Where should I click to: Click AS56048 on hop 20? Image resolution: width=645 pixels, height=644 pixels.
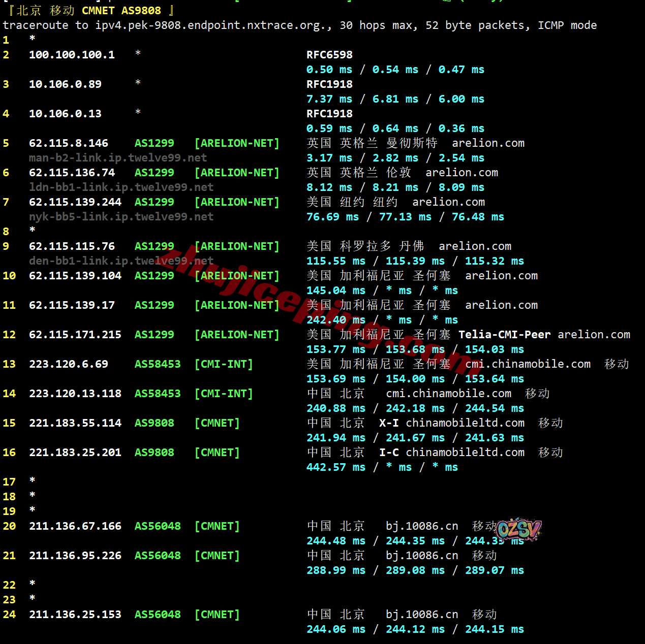(x=158, y=526)
